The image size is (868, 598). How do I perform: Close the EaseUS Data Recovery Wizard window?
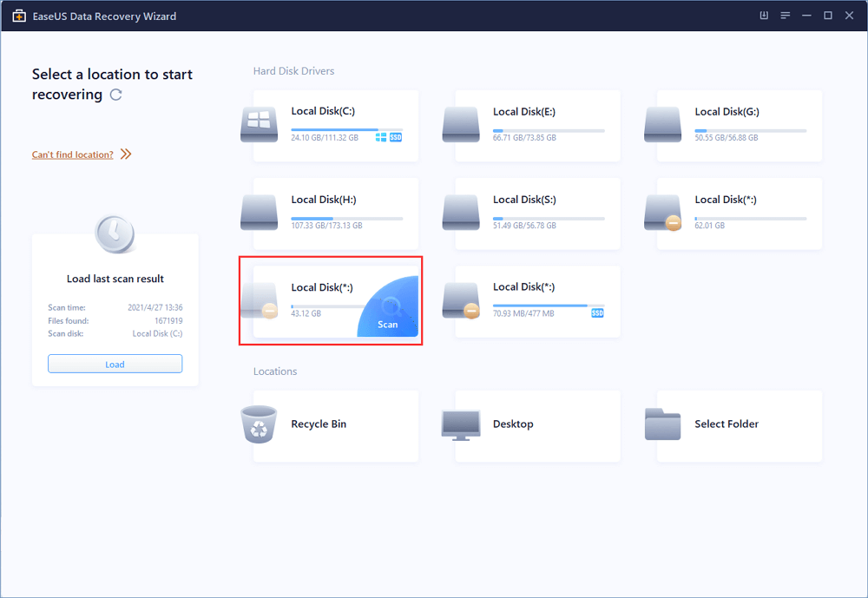pos(849,16)
